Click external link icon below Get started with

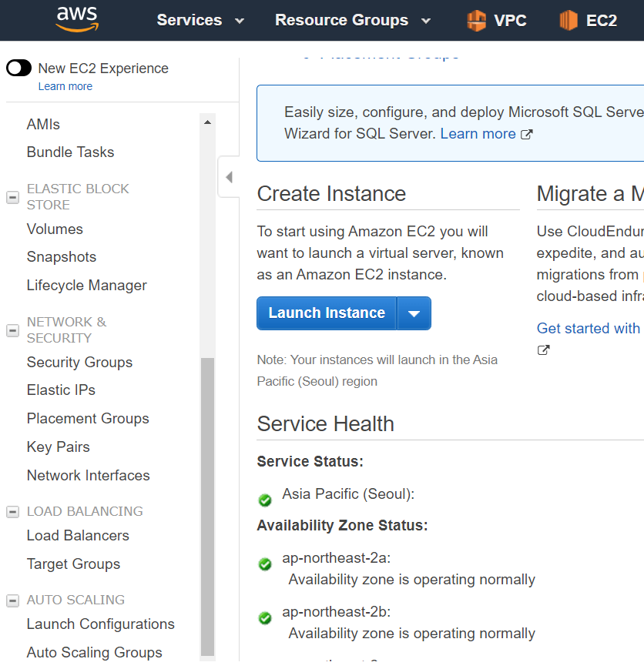click(543, 350)
